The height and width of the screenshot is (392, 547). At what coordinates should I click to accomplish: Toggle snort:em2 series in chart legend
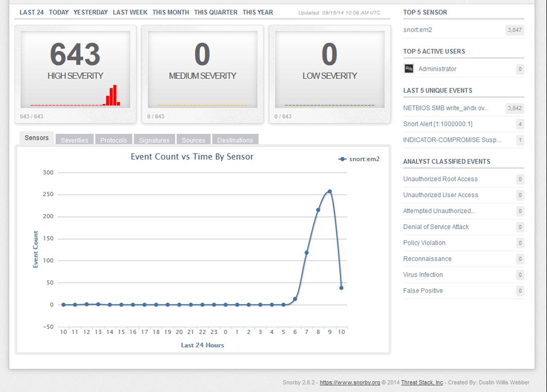(x=359, y=159)
